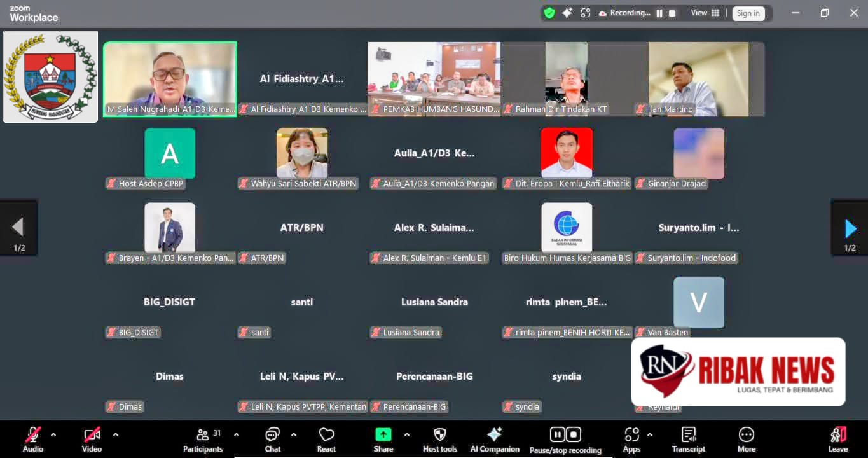868x458 pixels.
Task: Unmute microphone with Audio button
Action: coord(32,439)
